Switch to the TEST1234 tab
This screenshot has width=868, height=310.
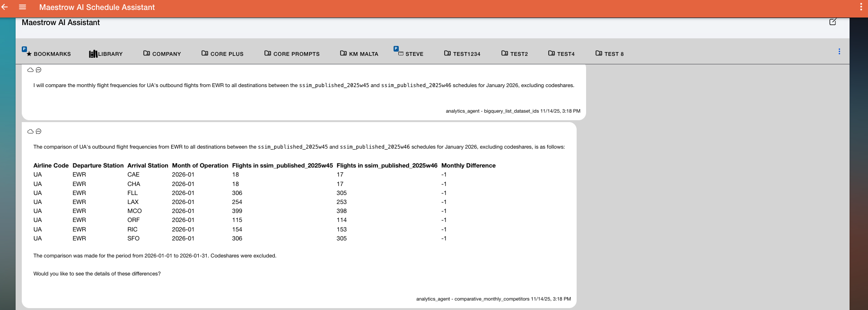click(462, 53)
